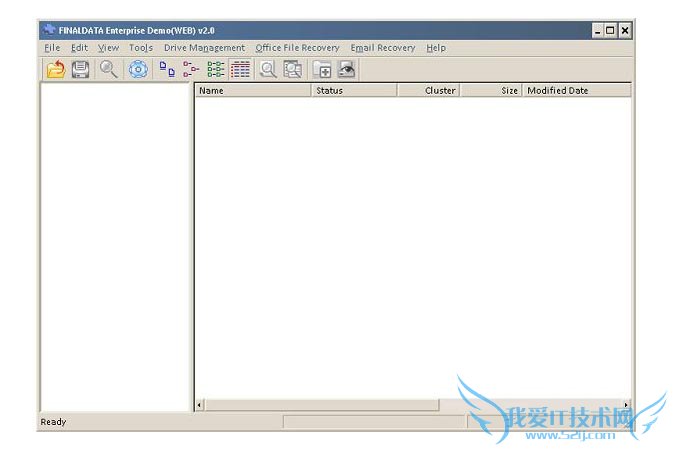Click the file search magnifier page icon
The width and height of the screenshot is (673, 450).
point(268,69)
